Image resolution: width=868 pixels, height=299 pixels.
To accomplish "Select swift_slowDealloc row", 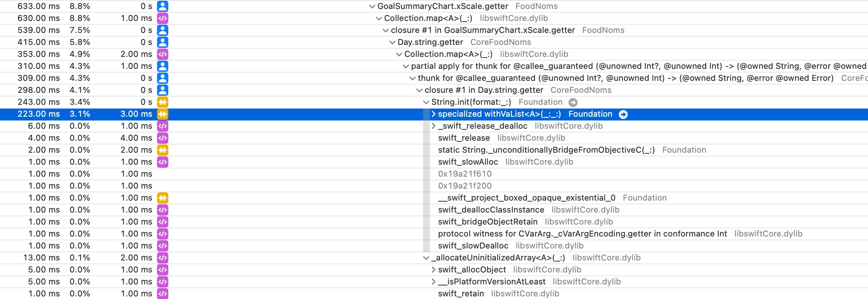I will [434, 246].
